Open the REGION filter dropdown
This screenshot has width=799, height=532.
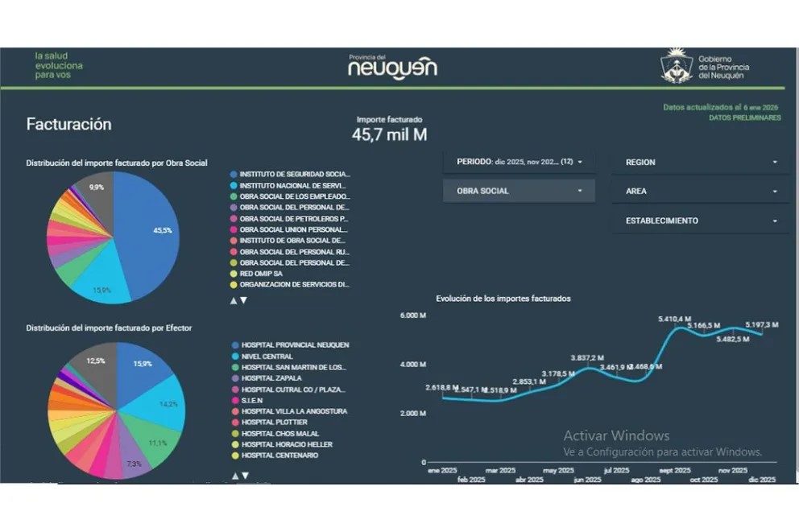(x=701, y=162)
